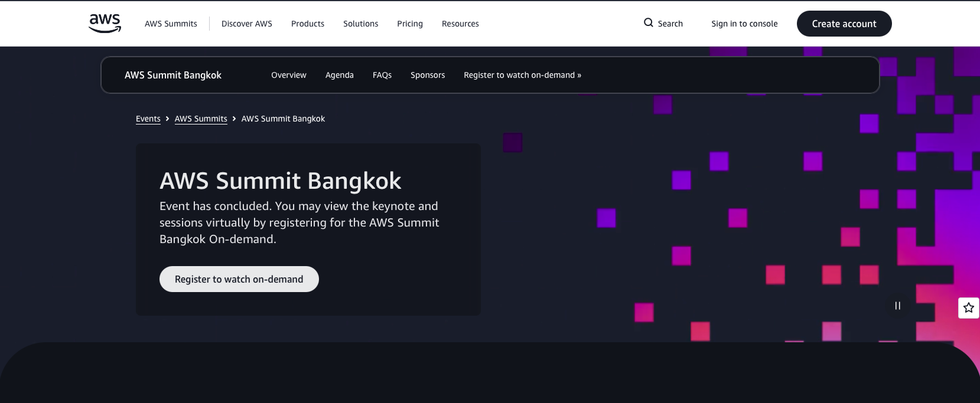Click the AWS Summit Bangkok breadcrumb text

pyautogui.click(x=283, y=119)
